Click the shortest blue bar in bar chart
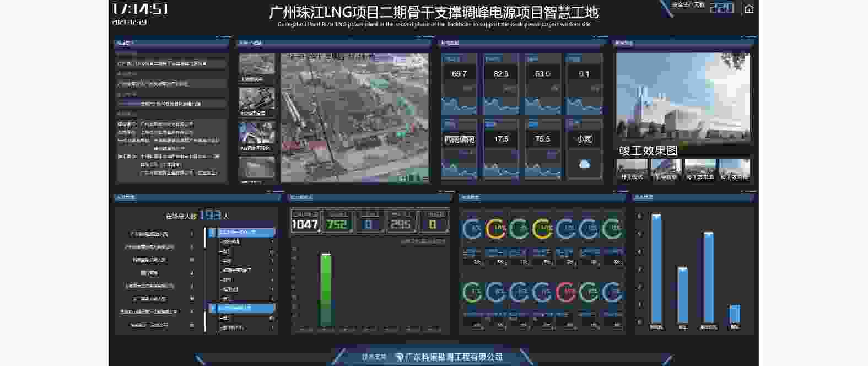The image size is (868, 366). tap(734, 314)
